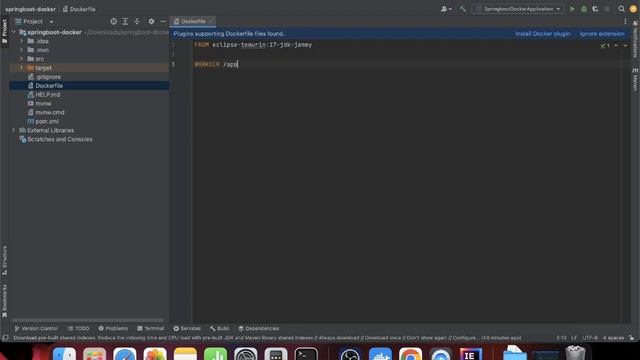Start debugging with the bug icon

pos(584,9)
